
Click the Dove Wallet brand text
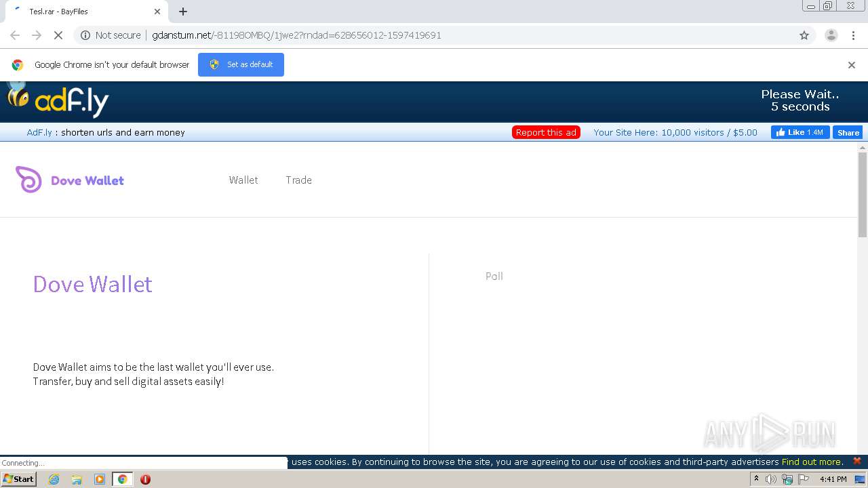pyautogui.click(x=87, y=180)
